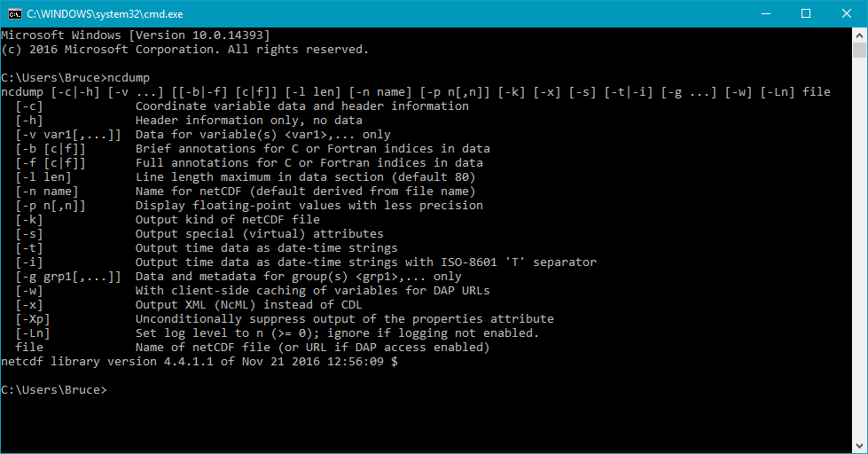This screenshot has height=454, width=868.
Task: Click the [-Ln] log level option
Action: pyautogui.click(x=33, y=333)
